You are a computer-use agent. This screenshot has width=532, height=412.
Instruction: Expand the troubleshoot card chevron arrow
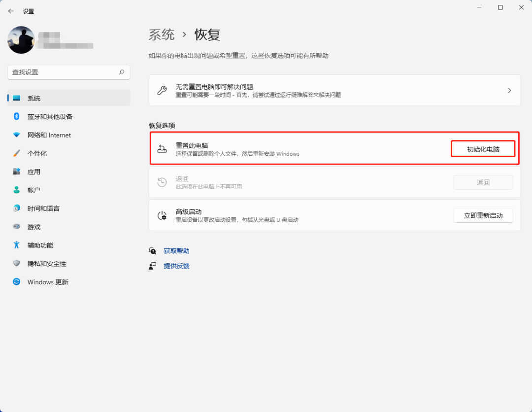click(509, 90)
